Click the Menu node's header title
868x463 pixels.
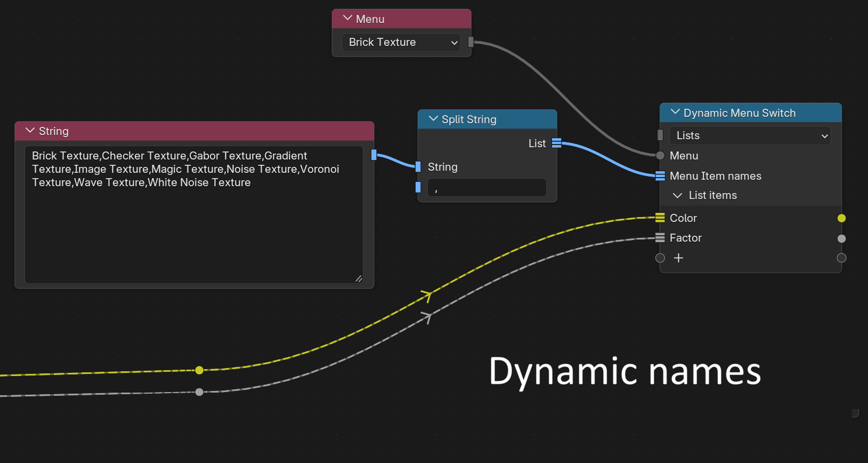pos(370,19)
